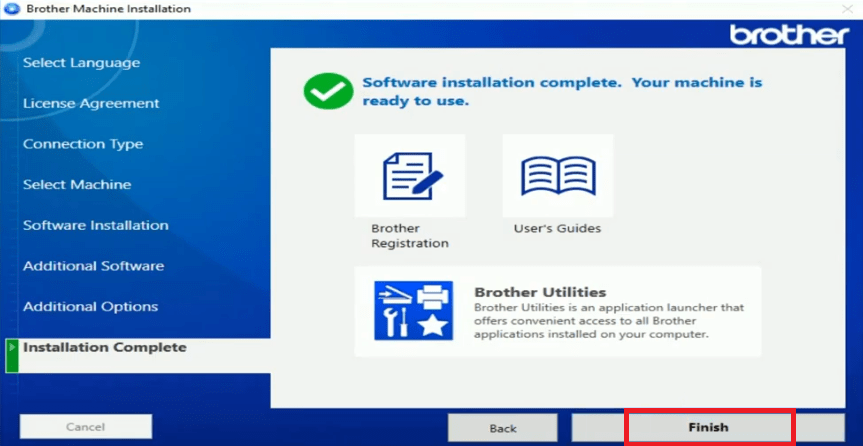Select the Select Language step

tap(81, 63)
